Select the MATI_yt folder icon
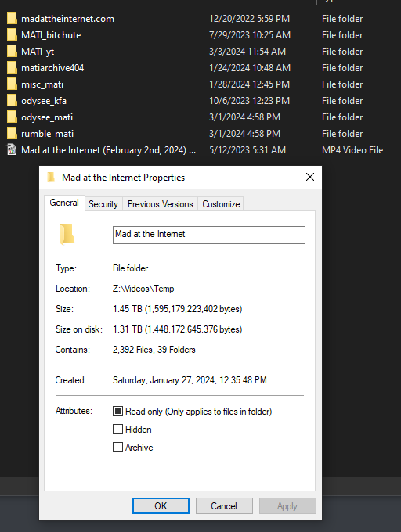The height and width of the screenshot is (532, 401). coord(12,51)
